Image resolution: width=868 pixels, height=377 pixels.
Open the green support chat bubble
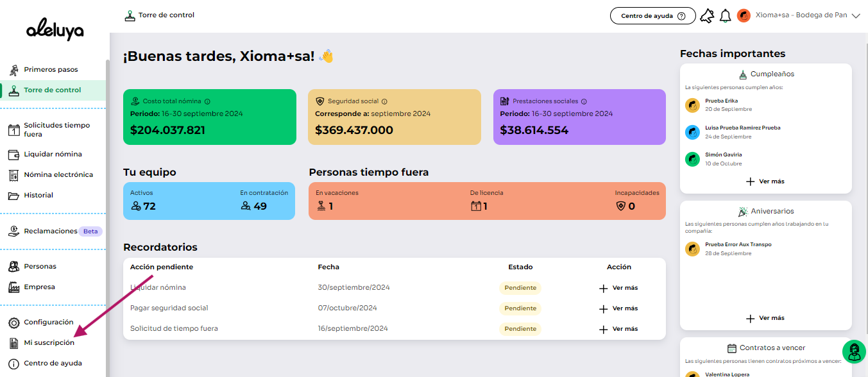point(854,352)
